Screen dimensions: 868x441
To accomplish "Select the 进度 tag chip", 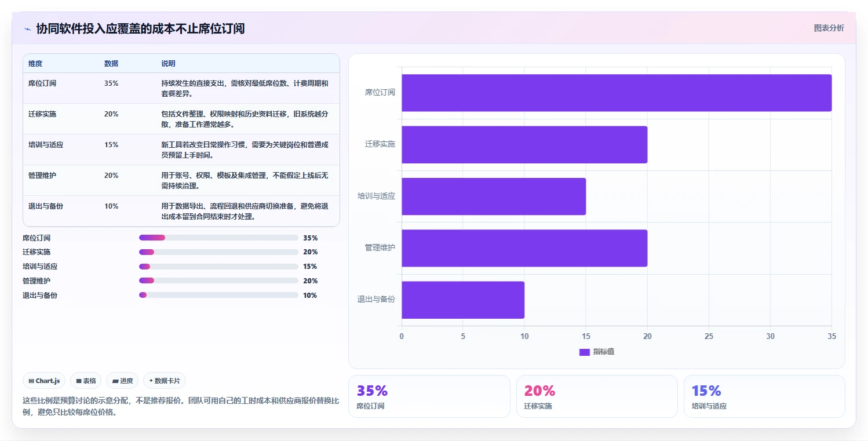I will pos(122,381).
